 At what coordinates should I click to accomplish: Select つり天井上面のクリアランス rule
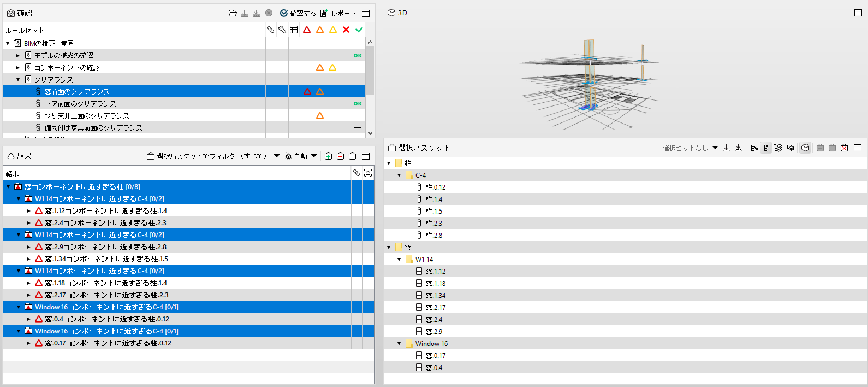coord(184,115)
